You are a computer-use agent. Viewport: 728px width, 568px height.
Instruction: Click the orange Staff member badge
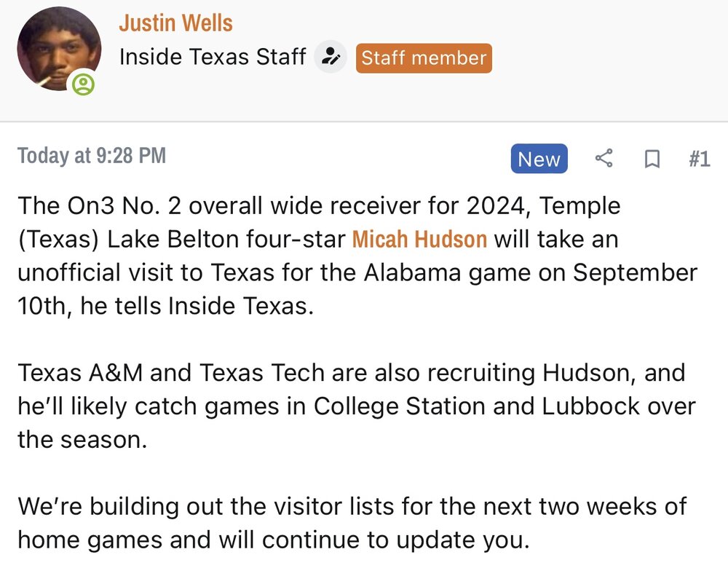pyautogui.click(x=424, y=58)
